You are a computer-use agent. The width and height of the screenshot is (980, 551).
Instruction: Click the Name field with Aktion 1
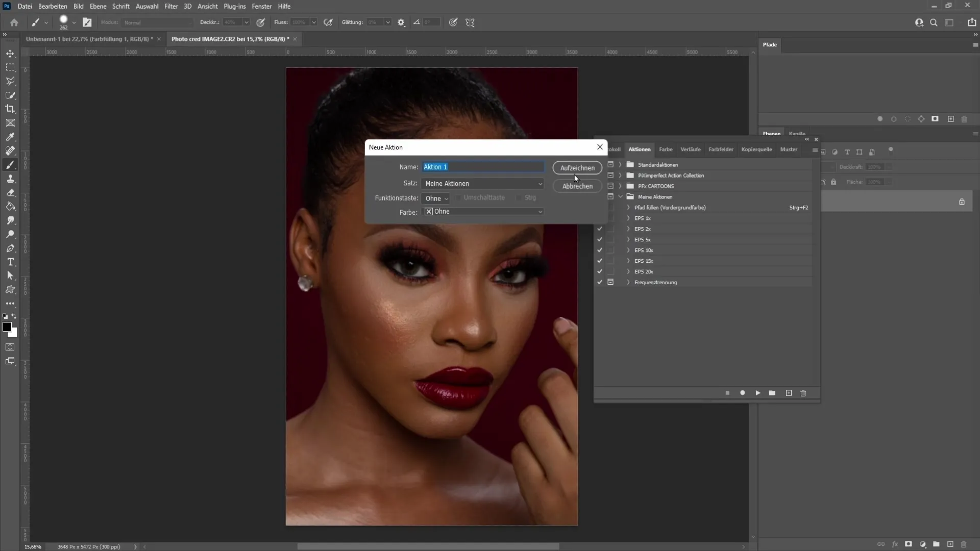(x=483, y=167)
